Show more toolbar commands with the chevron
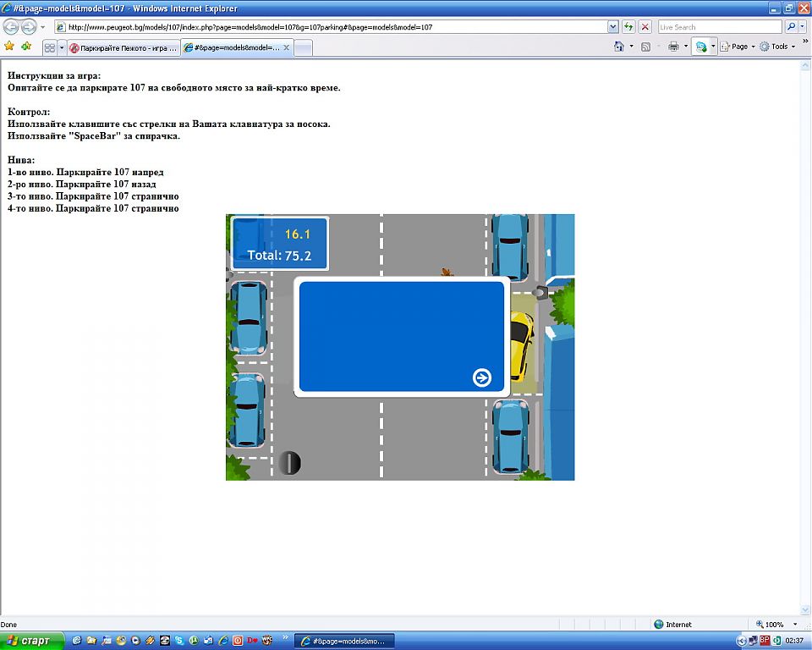The height and width of the screenshot is (650, 812). coord(805,41)
